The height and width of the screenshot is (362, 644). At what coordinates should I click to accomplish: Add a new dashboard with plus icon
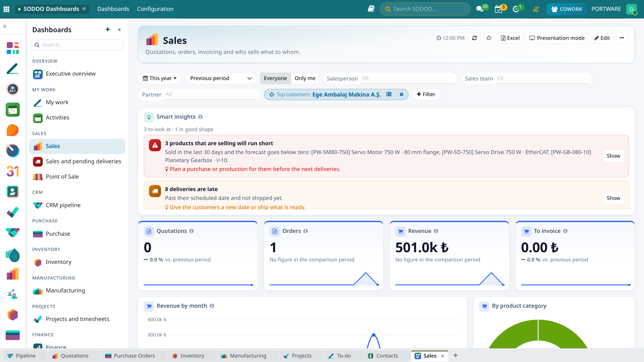[108, 30]
